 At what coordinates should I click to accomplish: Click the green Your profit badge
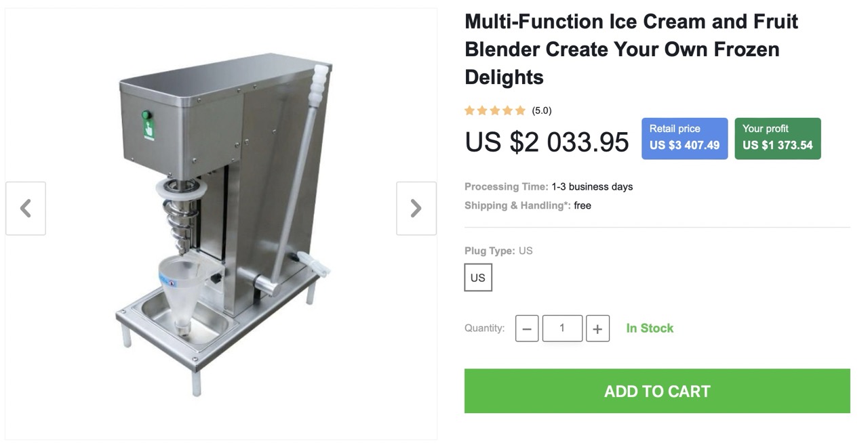[777, 138]
